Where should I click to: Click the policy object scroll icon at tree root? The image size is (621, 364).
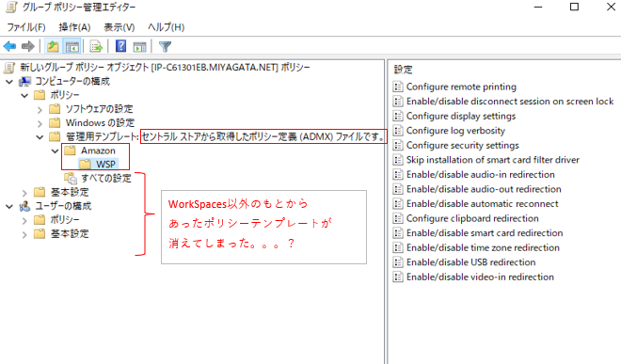click(9, 68)
